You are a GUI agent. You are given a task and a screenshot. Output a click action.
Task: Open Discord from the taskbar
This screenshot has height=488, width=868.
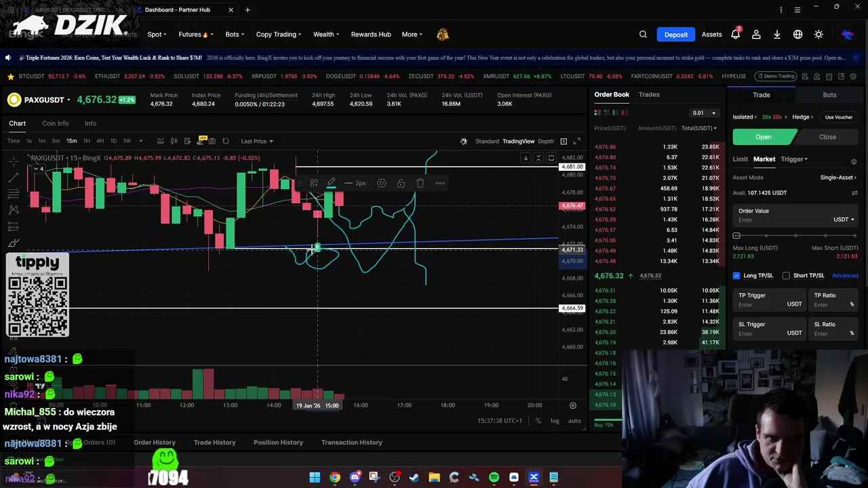(355, 477)
